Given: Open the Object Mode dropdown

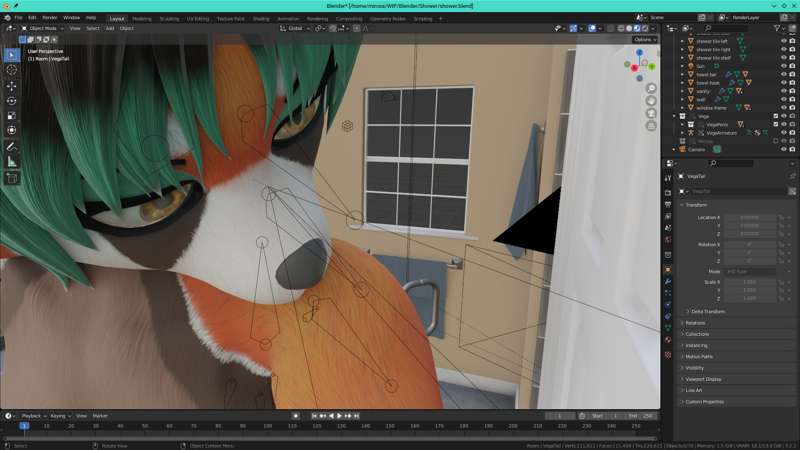Looking at the screenshot, I should [x=44, y=28].
